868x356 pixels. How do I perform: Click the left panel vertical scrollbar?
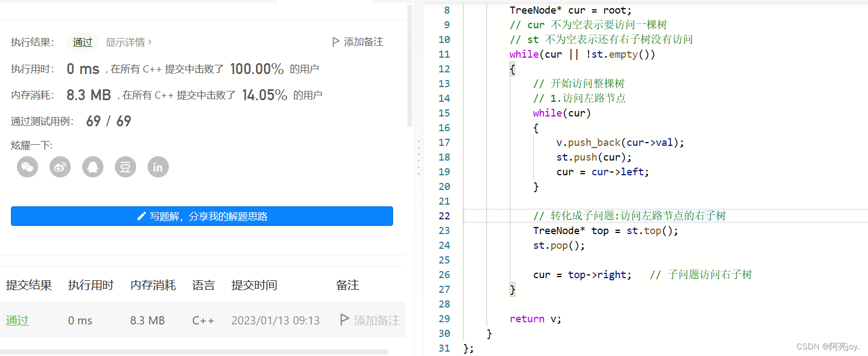coord(410,65)
